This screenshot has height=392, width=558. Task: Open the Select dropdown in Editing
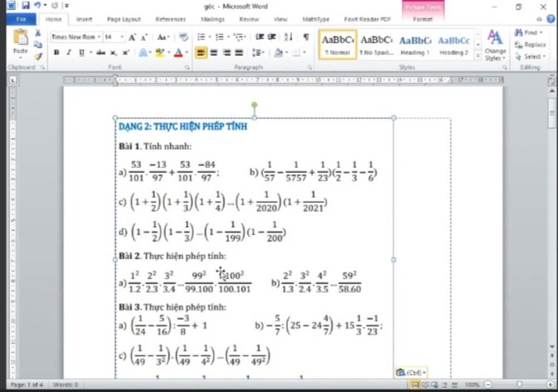[x=530, y=57]
